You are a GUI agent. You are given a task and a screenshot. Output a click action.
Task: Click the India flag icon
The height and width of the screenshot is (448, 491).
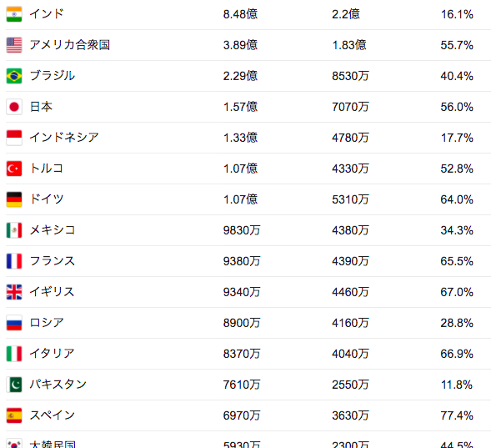[14, 14]
